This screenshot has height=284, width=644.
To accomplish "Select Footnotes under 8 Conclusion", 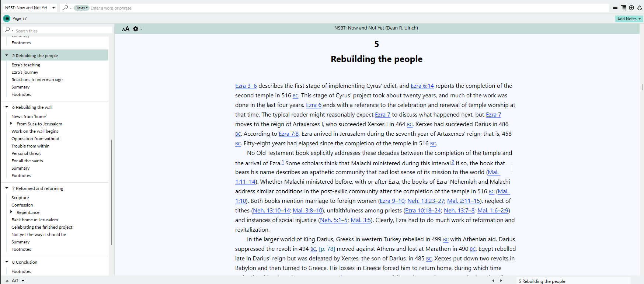I will [21, 271].
